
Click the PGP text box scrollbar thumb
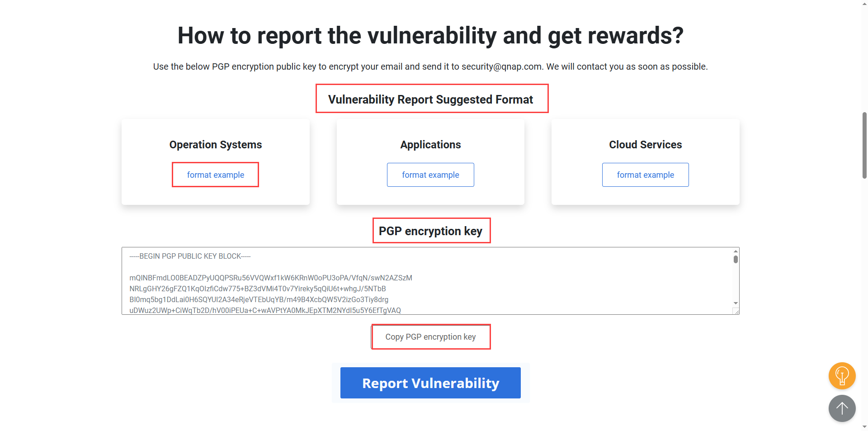click(x=736, y=259)
